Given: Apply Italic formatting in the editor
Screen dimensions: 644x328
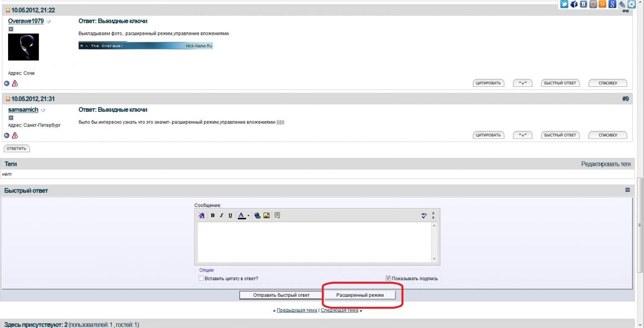Looking at the screenshot, I should [x=221, y=216].
